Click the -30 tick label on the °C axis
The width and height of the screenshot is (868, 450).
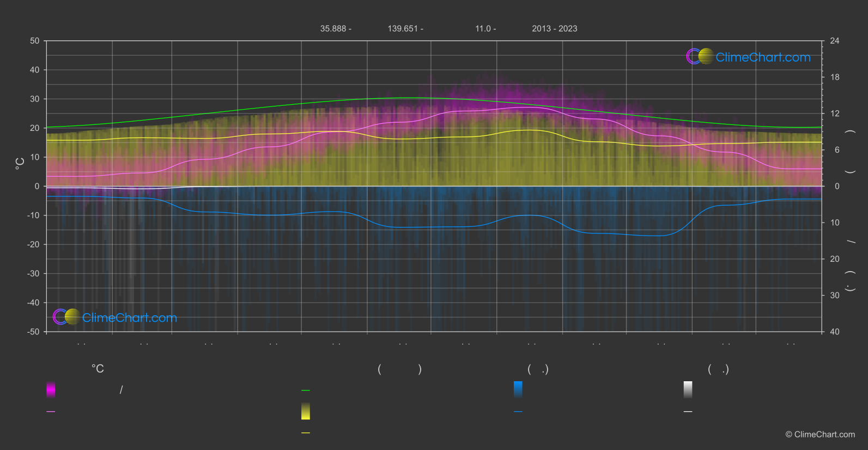tap(33, 274)
